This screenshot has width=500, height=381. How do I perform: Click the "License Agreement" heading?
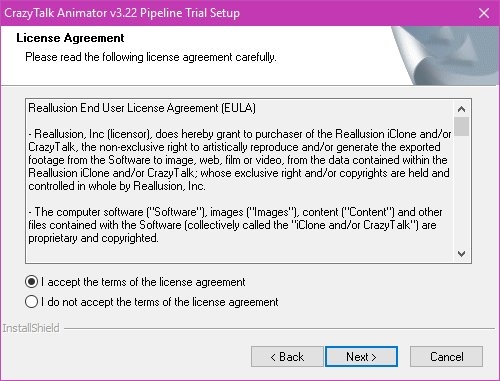70,38
